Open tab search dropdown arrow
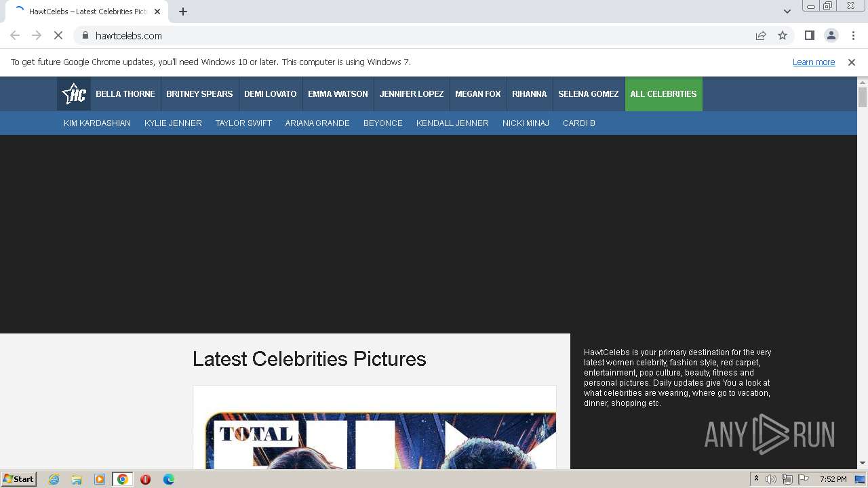 [x=787, y=12]
